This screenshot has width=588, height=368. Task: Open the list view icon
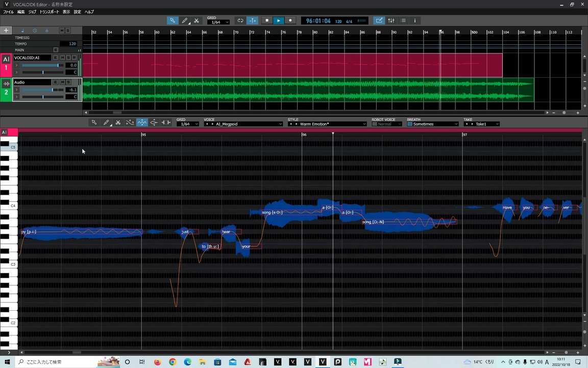coord(403,20)
